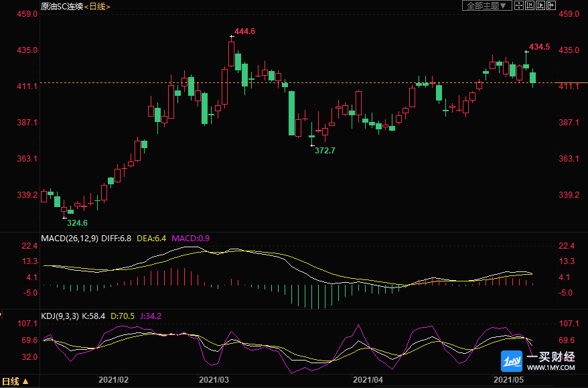The image size is (588, 388).
Task: Click the 434.5 high price marker
Action: [x=539, y=46]
